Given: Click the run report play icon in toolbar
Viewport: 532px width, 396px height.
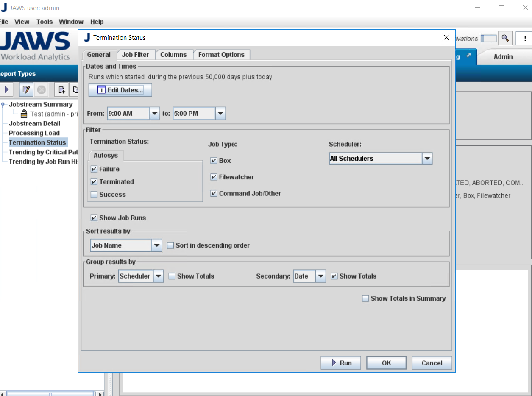Looking at the screenshot, I should 6,89.
